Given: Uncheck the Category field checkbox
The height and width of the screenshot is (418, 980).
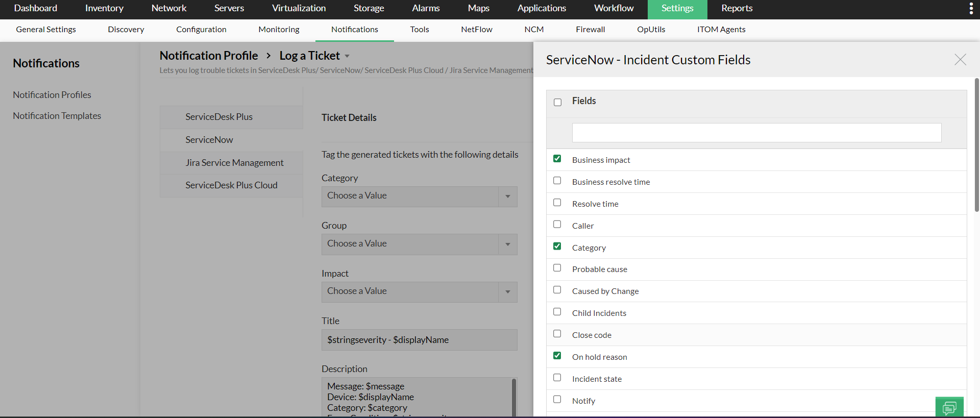Looking at the screenshot, I should tap(557, 246).
